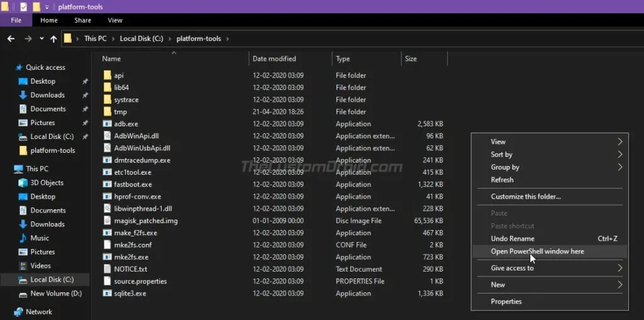The height and width of the screenshot is (320, 644).
Task: Click the dmtracedump.exe file icon
Action: coord(107,160)
